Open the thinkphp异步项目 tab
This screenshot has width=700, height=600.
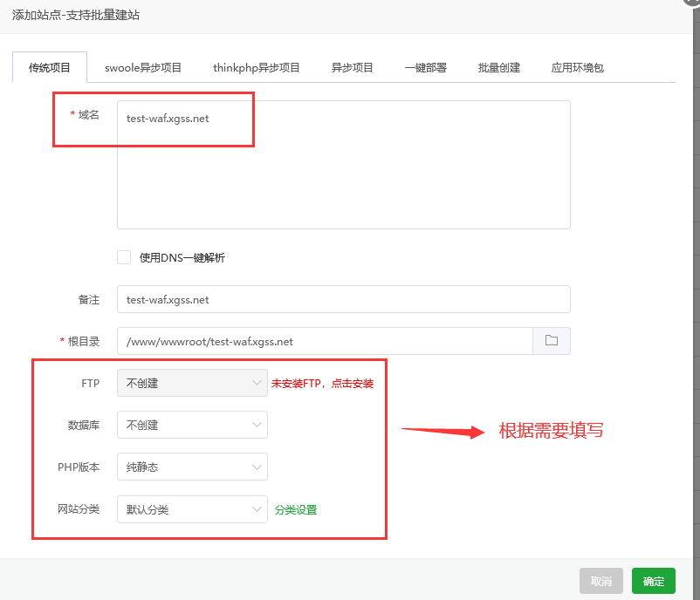pyautogui.click(x=257, y=67)
